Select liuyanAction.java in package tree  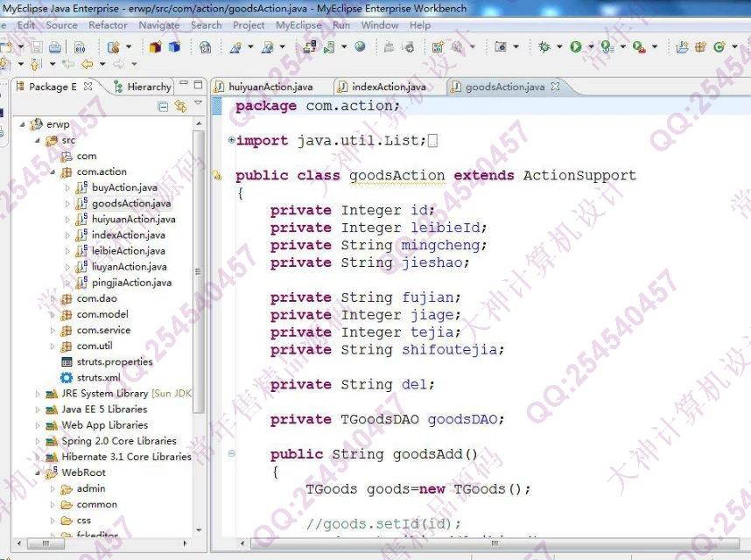click(x=130, y=267)
